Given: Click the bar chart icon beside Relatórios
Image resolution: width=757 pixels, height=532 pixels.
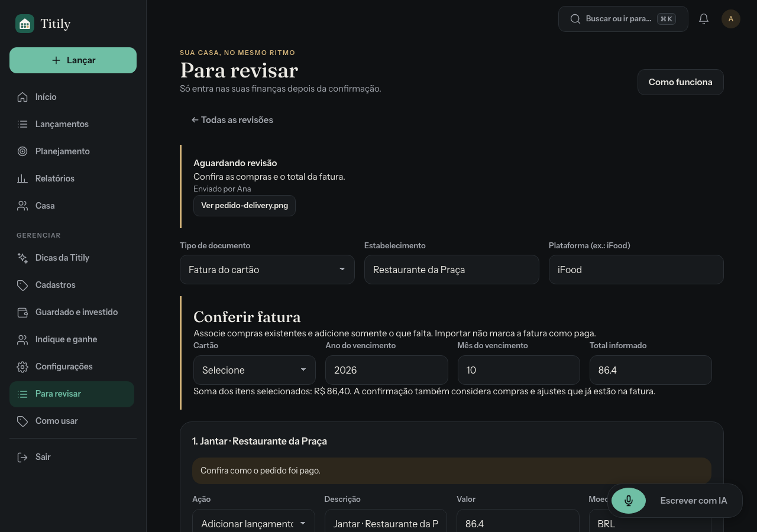Looking at the screenshot, I should [22, 179].
